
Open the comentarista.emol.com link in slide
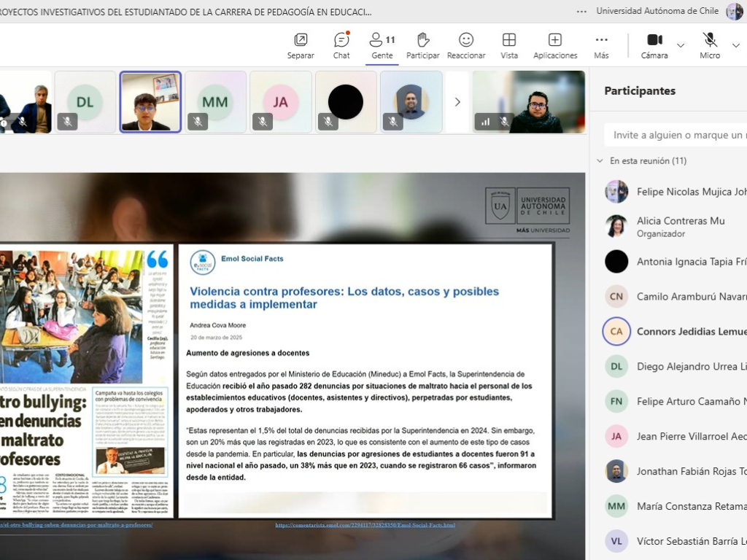[365, 525]
